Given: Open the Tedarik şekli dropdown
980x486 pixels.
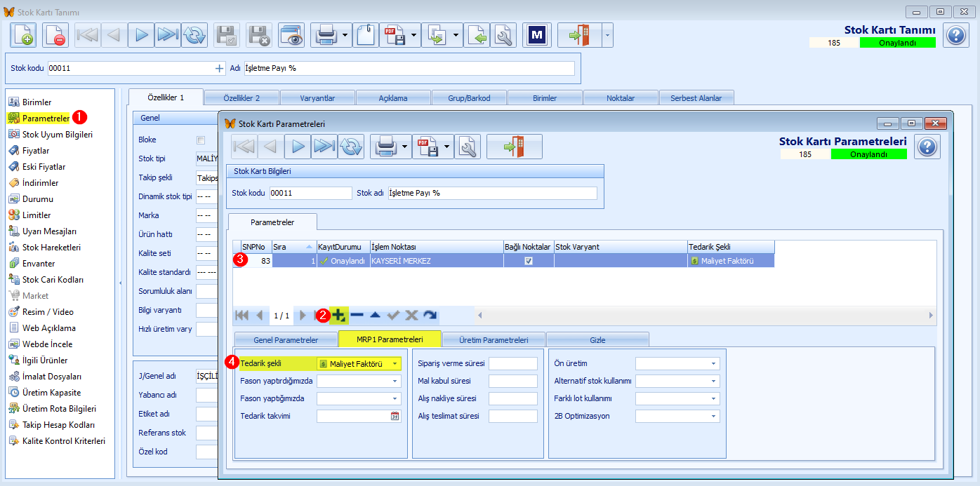Looking at the screenshot, I should point(395,363).
